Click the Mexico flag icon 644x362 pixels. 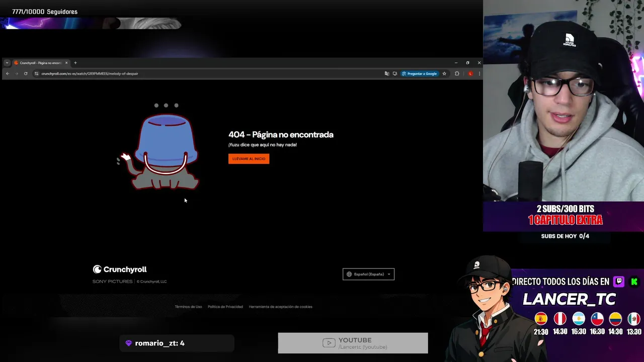point(634,319)
